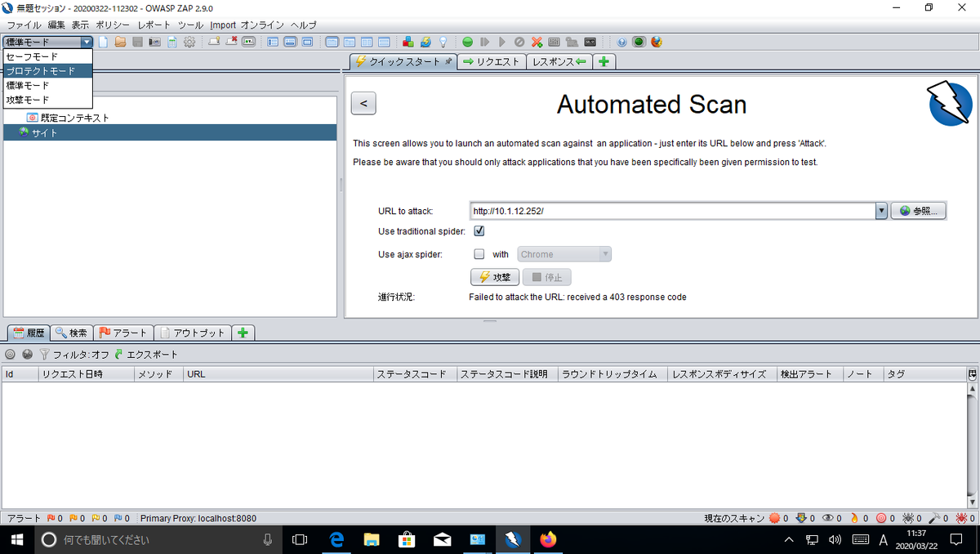The width and height of the screenshot is (980, 554).
Task: Click the filter funnel icon in history
Action: 44,355
